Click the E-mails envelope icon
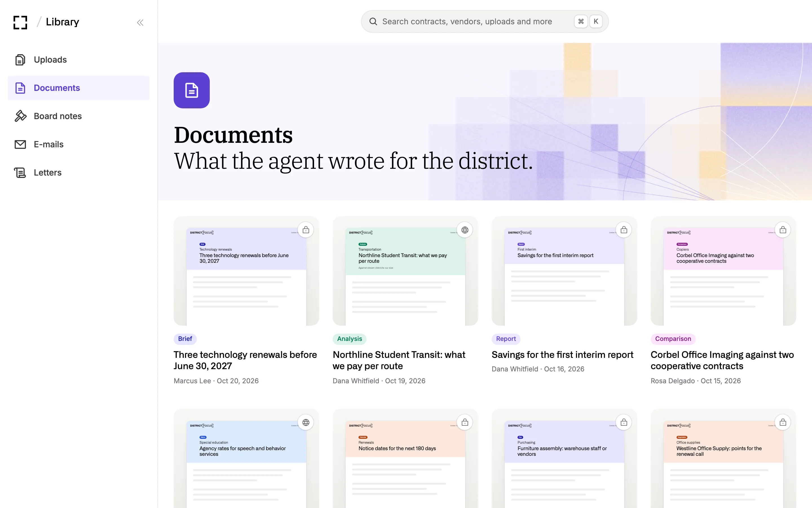The width and height of the screenshot is (812, 508). tap(20, 144)
